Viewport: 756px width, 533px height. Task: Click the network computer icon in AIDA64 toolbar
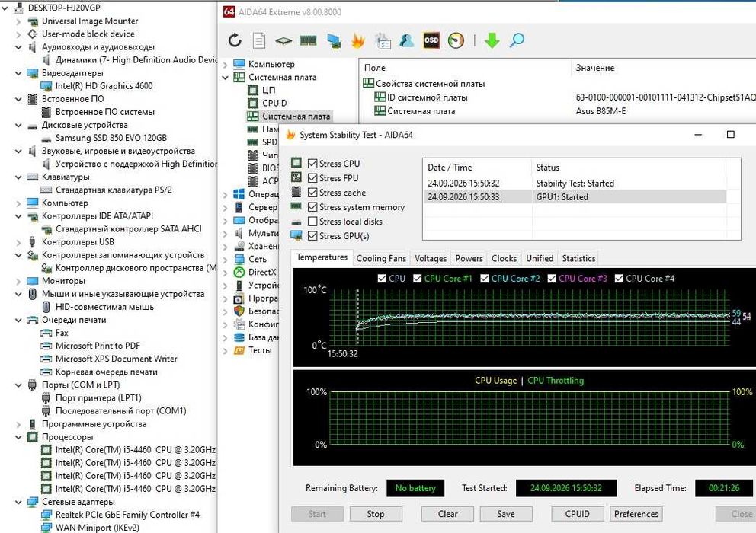[334, 41]
